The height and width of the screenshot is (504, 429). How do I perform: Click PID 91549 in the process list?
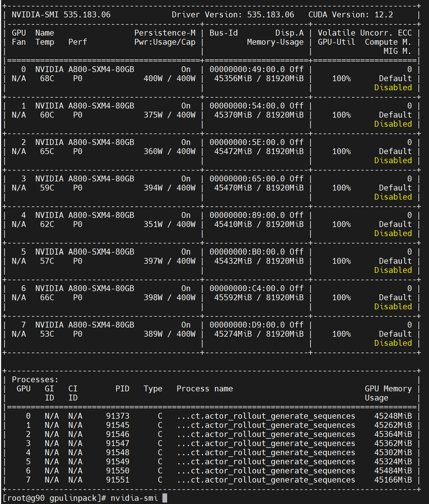pyautogui.click(x=118, y=462)
